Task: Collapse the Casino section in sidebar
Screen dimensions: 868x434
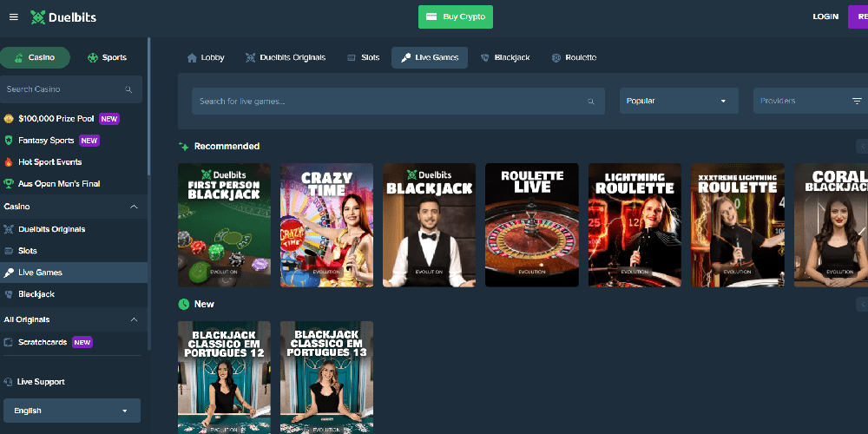Action: pyautogui.click(x=134, y=207)
